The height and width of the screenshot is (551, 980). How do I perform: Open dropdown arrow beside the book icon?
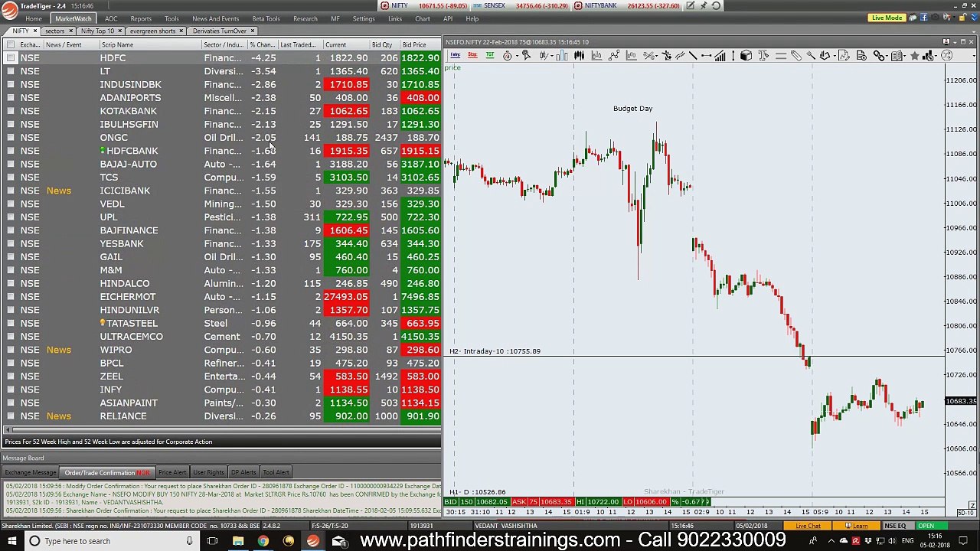point(905,56)
